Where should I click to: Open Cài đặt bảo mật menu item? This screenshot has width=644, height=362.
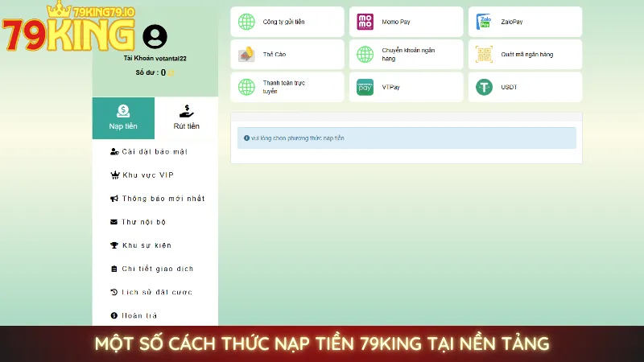coord(155,152)
